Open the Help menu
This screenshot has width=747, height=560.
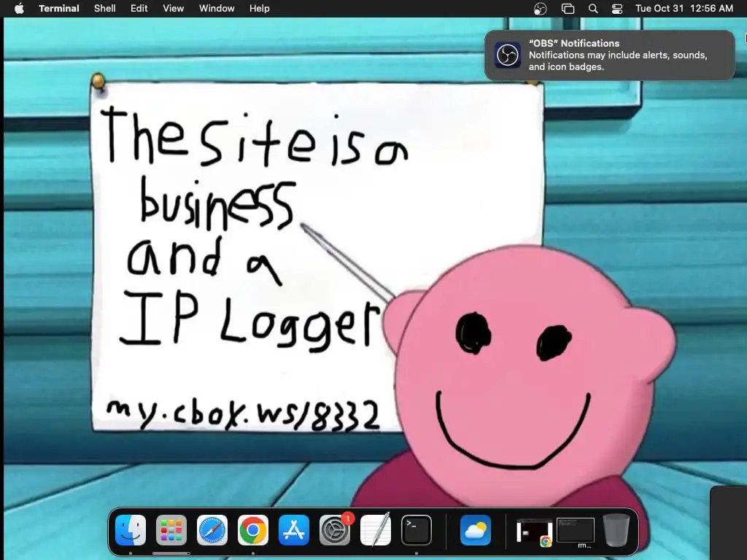click(x=260, y=9)
